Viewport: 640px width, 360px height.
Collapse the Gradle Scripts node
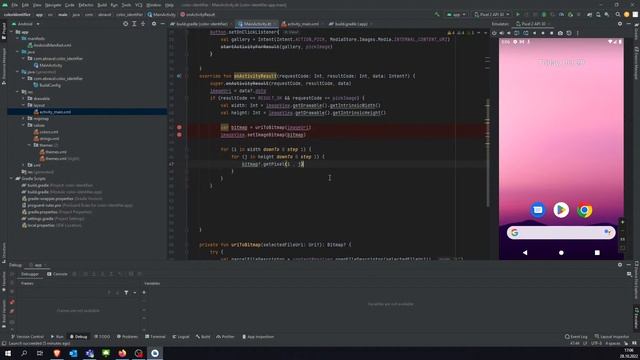coord(12,178)
